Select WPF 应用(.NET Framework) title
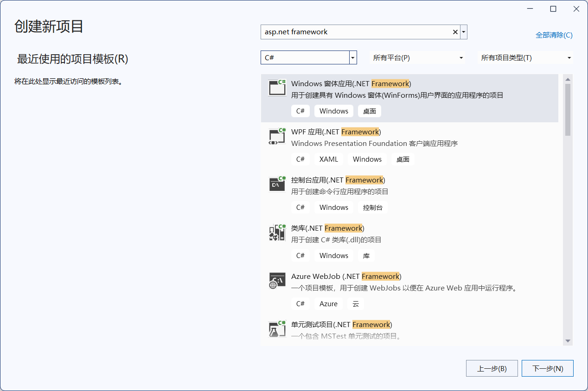588x391 pixels. click(336, 132)
